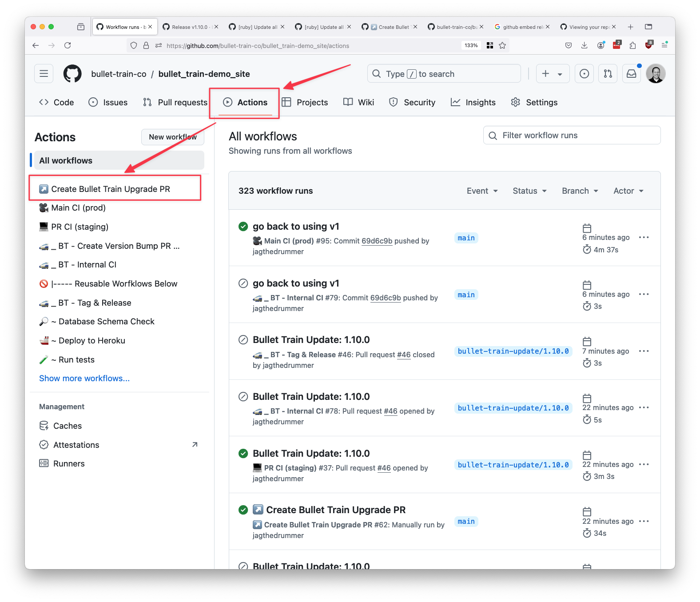Open pull requests shortcut icon in header

click(608, 74)
